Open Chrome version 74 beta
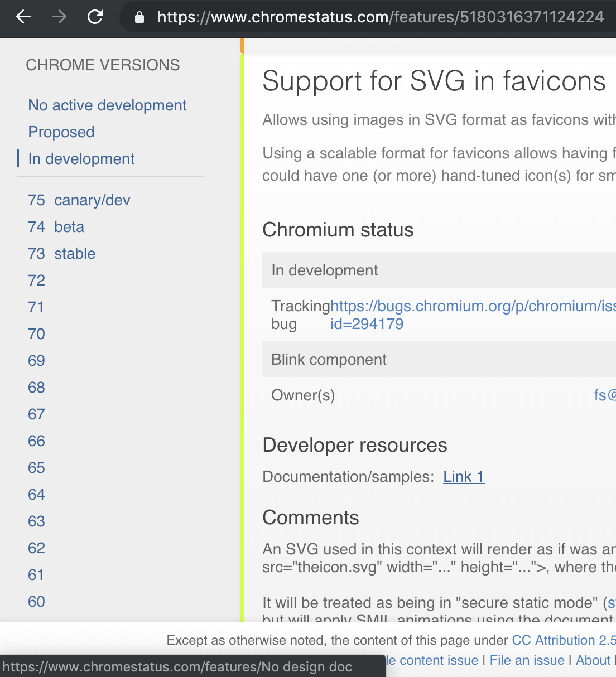 pos(56,226)
